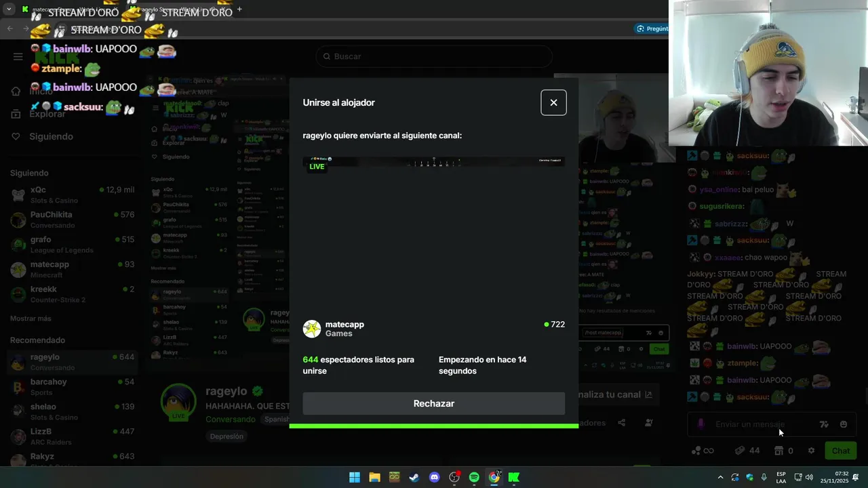Image resolution: width=868 pixels, height=488 pixels.
Task: Close the Unirse al alojador dialog
Action: coord(553,102)
